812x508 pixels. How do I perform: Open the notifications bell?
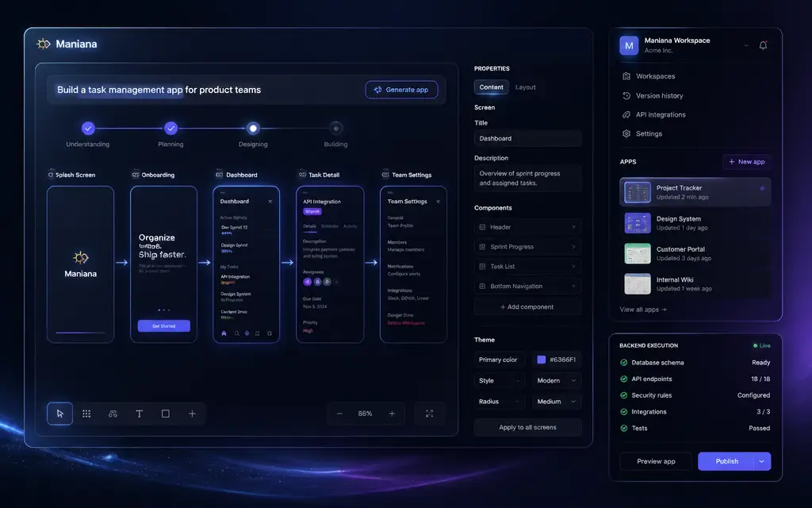[763, 45]
